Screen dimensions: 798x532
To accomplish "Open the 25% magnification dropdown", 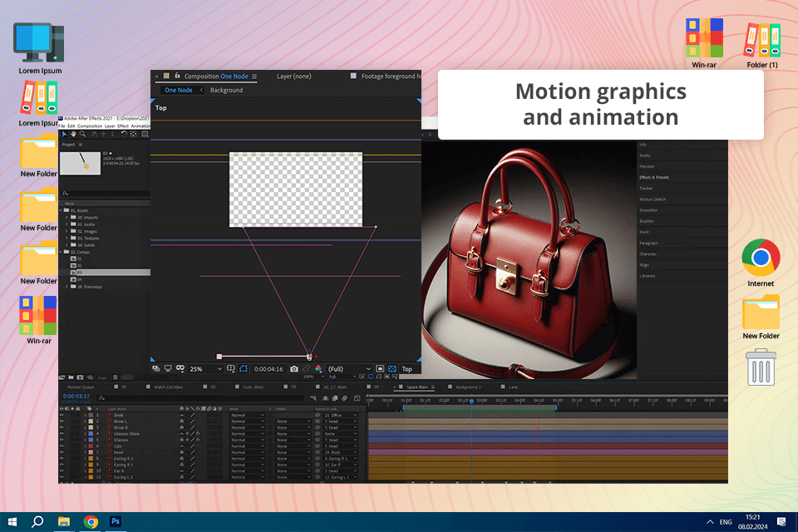I will point(205,369).
